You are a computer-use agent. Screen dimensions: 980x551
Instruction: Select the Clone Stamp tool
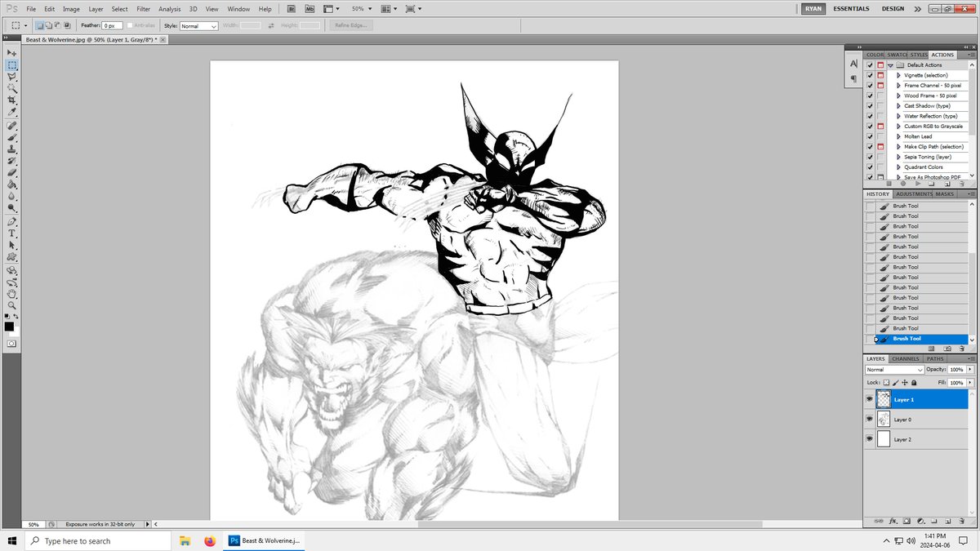pos(12,149)
